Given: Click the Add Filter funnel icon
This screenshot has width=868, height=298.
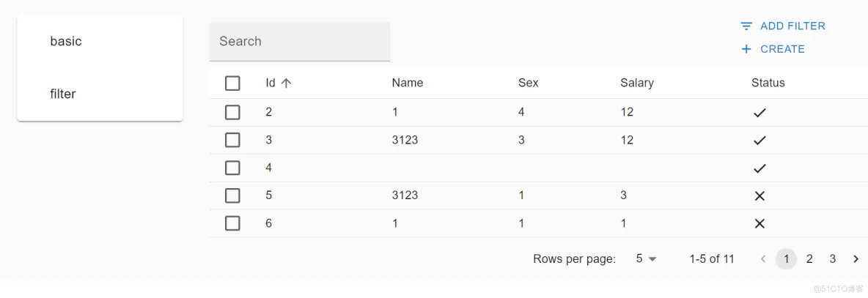Looking at the screenshot, I should pos(746,26).
